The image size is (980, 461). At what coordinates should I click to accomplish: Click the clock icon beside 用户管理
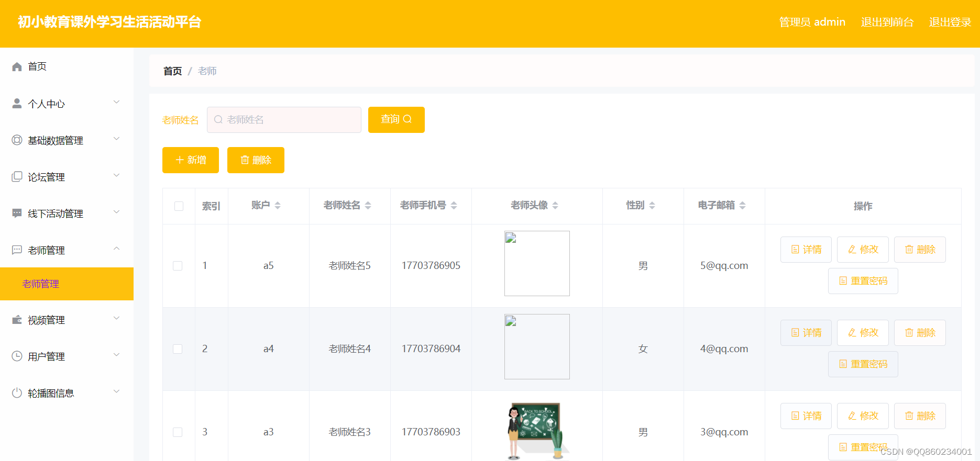17,356
